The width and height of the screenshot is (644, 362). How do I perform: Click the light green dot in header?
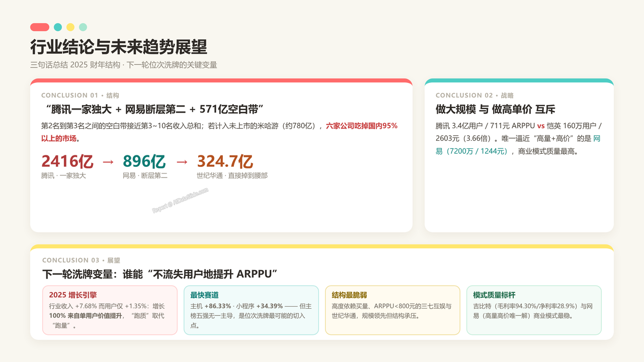click(x=83, y=27)
